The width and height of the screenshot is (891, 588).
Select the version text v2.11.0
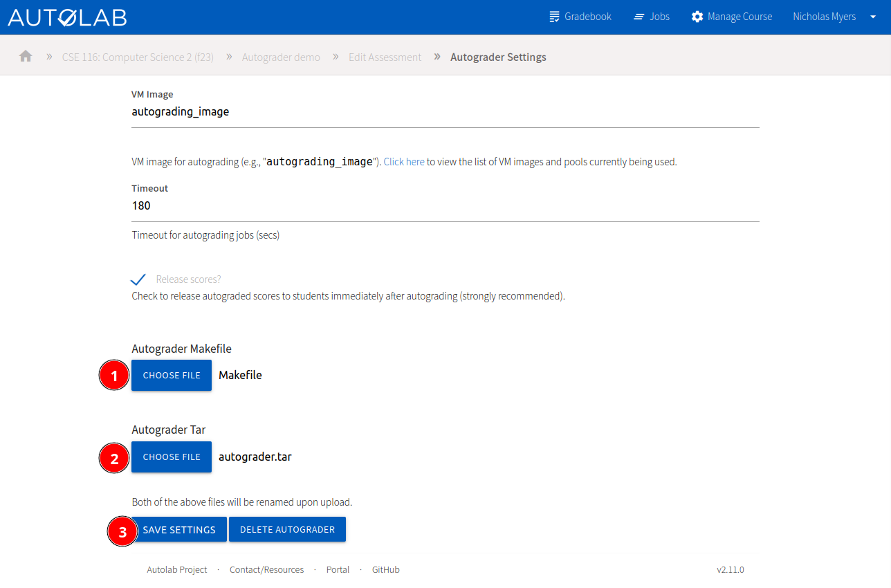(x=731, y=570)
